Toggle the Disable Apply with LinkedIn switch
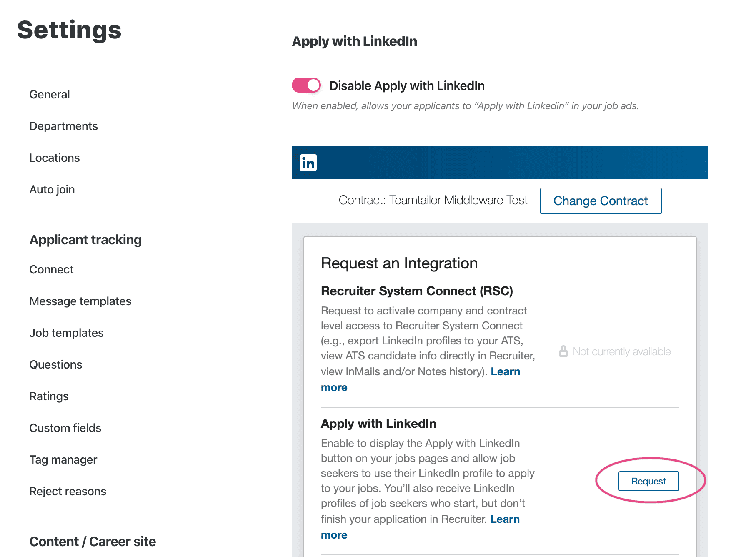The width and height of the screenshot is (756, 557). point(306,85)
